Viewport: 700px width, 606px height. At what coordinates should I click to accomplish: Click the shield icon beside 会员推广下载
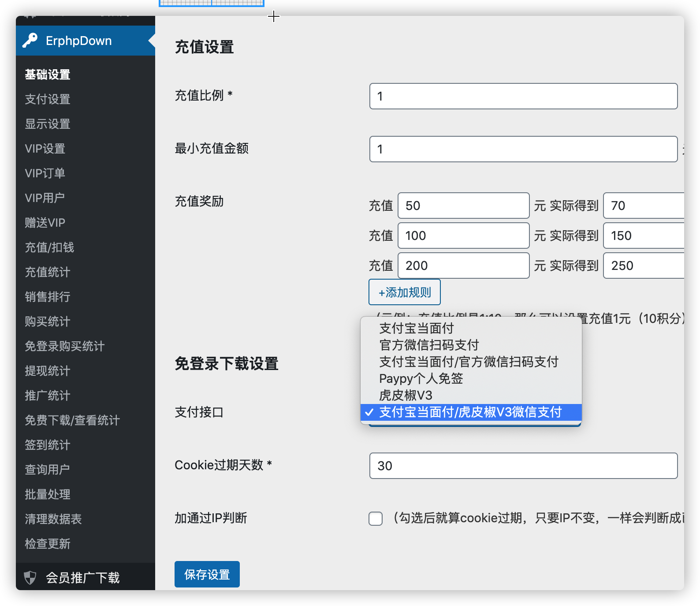tap(30, 577)
